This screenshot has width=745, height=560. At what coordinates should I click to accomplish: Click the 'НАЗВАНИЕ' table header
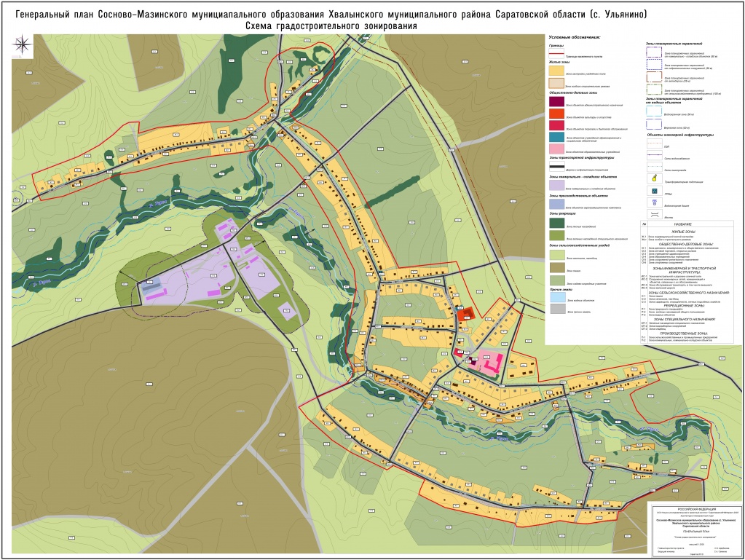click(x=682, y=224)
